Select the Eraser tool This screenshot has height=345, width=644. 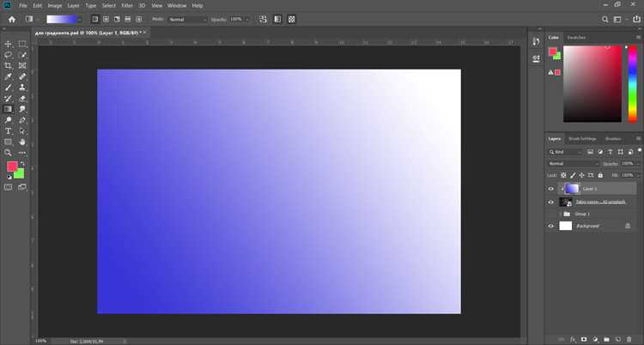click(22, 99)
